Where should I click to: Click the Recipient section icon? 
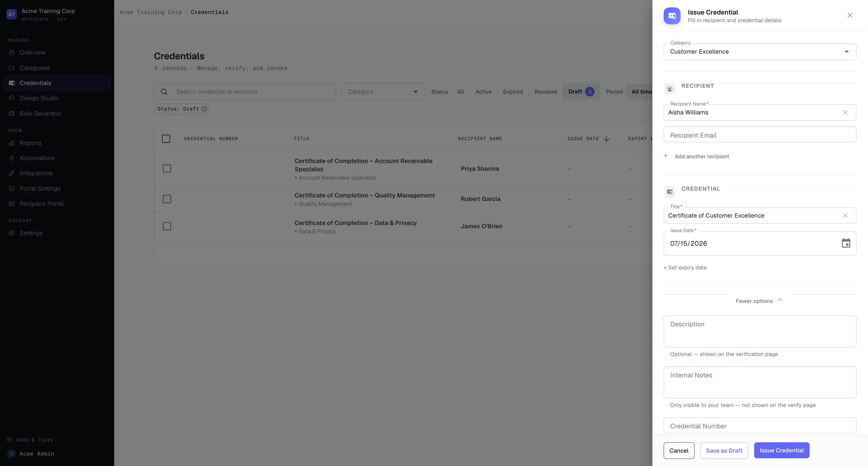coord(670,89)
